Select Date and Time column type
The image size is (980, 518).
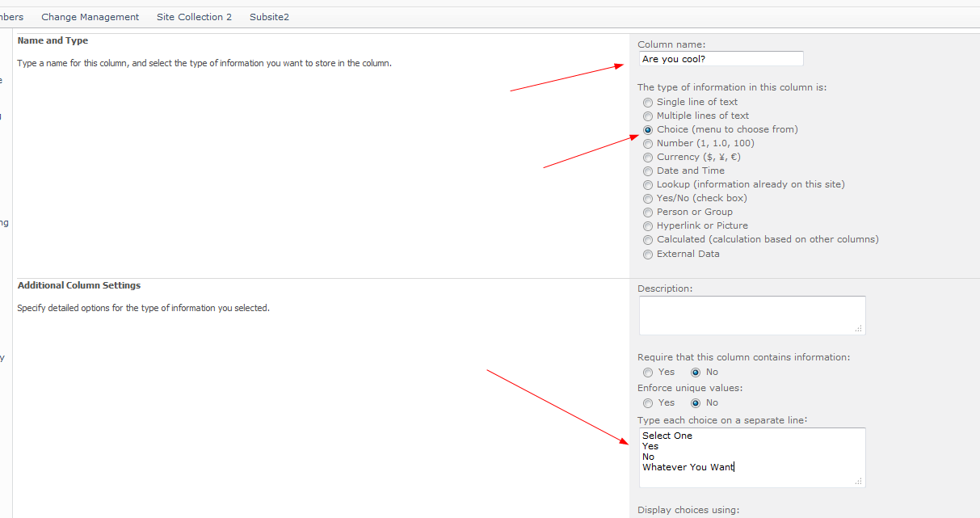coord(648,171)
